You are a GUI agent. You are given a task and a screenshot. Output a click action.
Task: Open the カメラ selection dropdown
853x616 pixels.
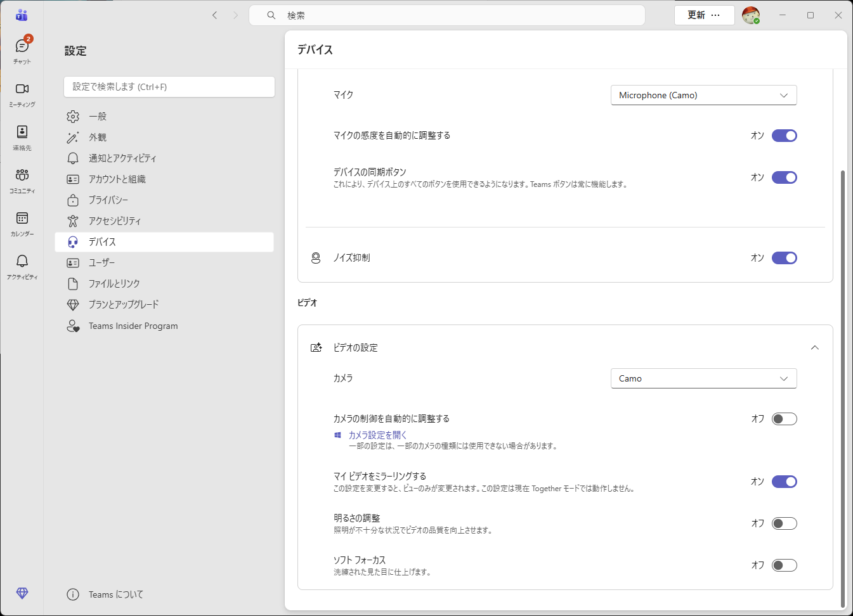click(703, 378)
